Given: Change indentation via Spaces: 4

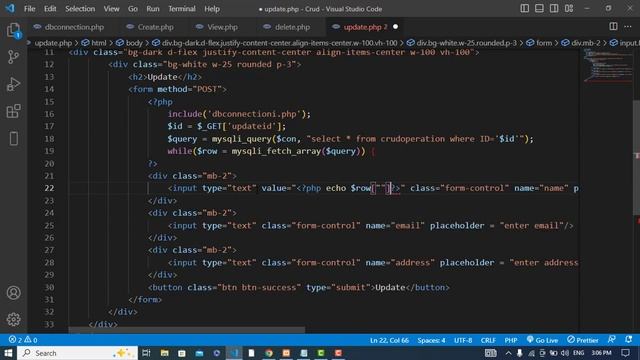Looking at the screenshot, I should pos(431,340).
